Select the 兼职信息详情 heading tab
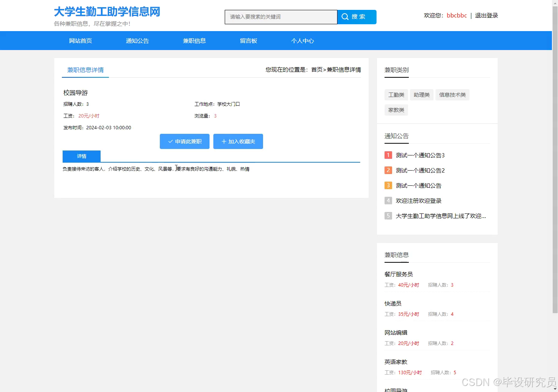 (85, 70)
